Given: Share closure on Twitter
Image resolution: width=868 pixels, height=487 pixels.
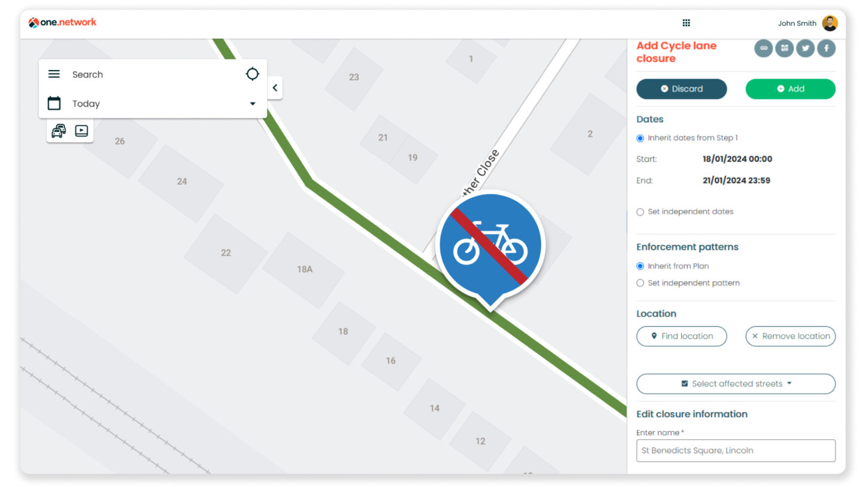Looking at the screenshot, I should 805,48.
